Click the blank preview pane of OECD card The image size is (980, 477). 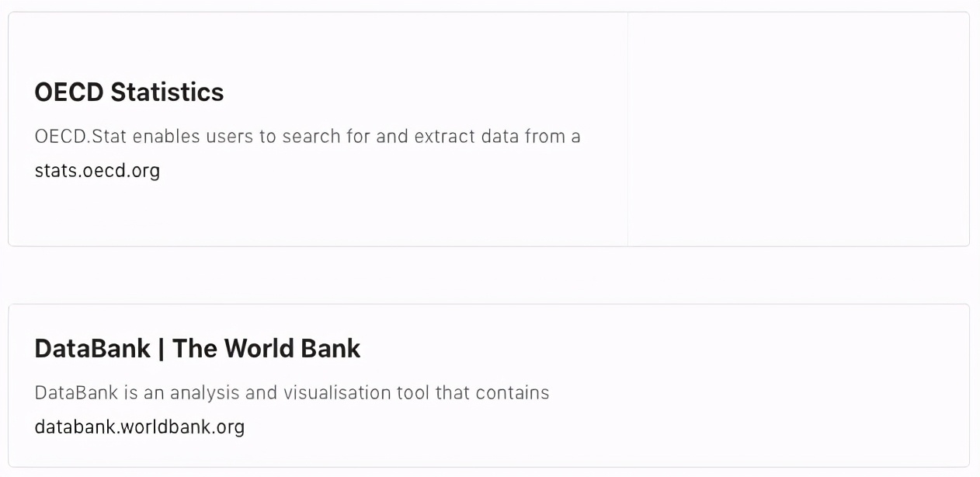coord(798,129)
